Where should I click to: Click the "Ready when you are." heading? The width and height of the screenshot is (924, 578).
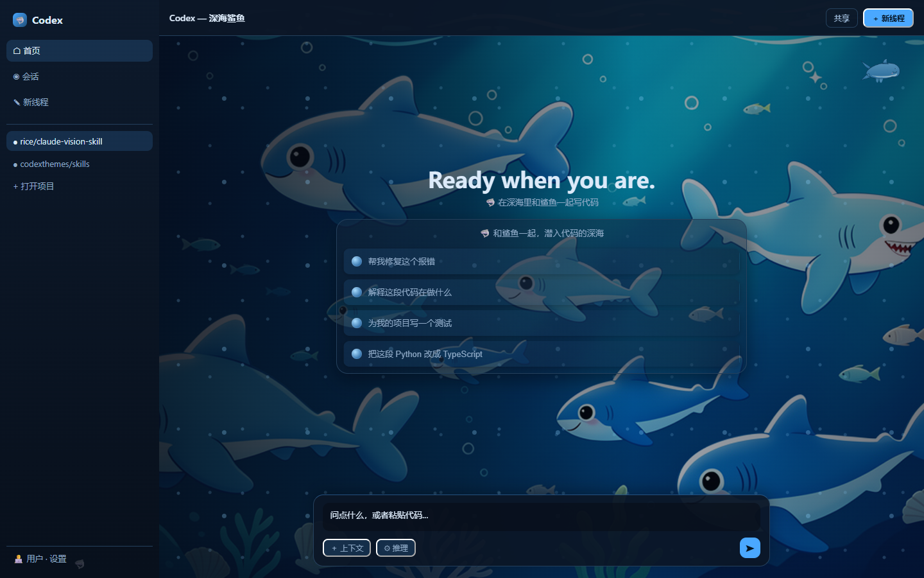click(542, 180)
